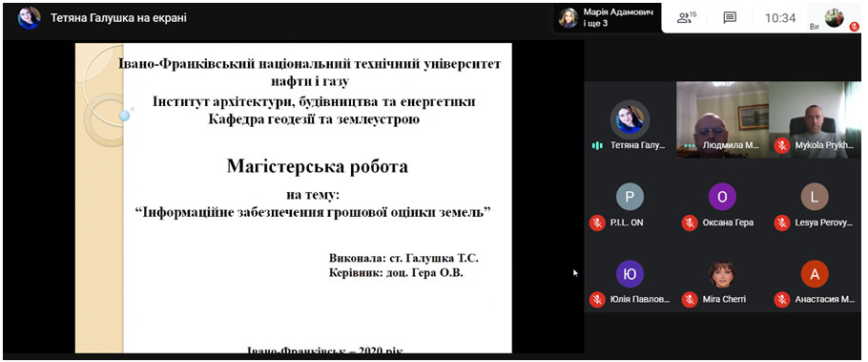Click Марія Адамович avatar in top bar
Screen dimensions: 868x362
point(568,18)
